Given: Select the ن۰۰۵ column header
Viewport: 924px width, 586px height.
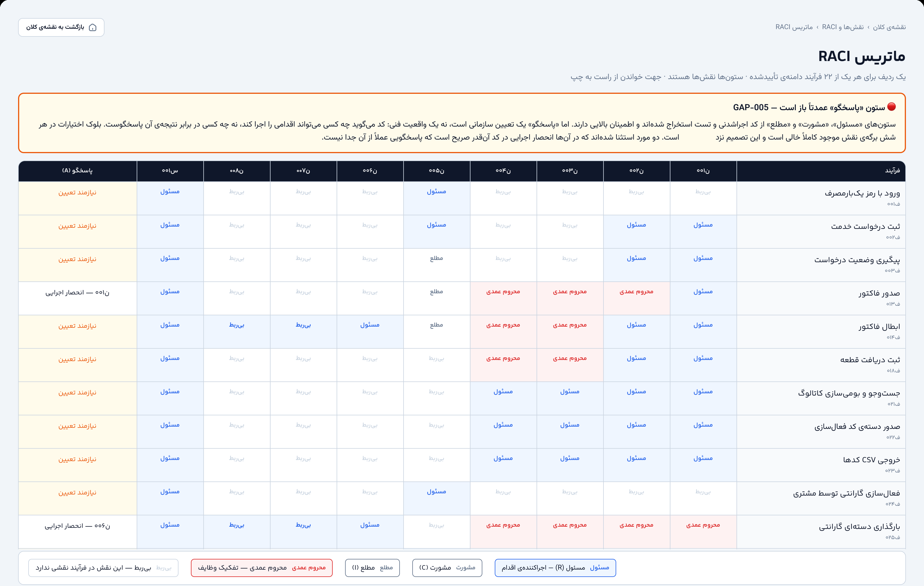Looking at the screenshot, I should click(x=437, y=171).
